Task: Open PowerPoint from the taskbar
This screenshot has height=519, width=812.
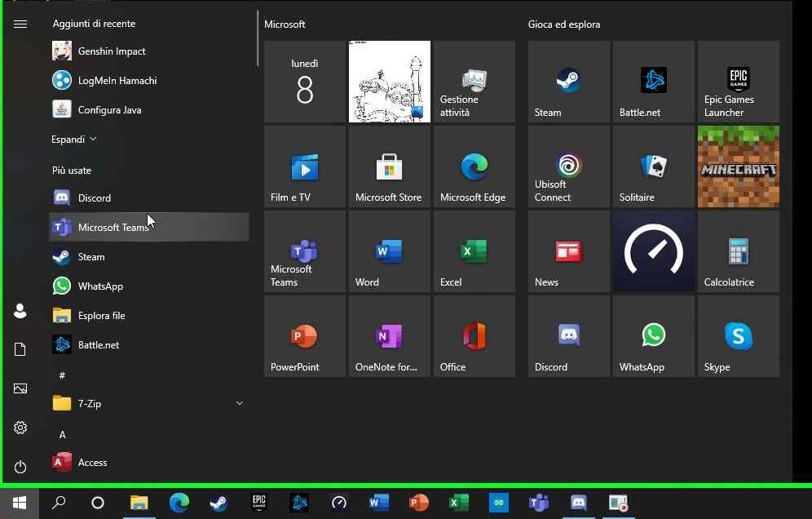Action: (x=419, y=503)
